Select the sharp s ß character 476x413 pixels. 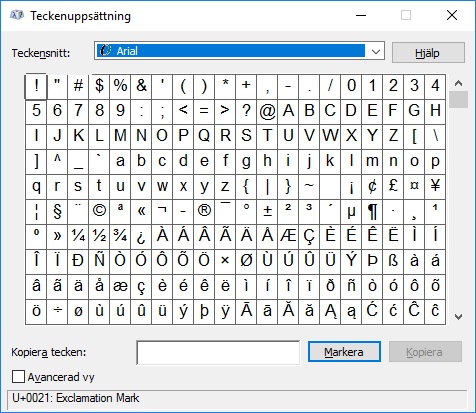[393, 262]
